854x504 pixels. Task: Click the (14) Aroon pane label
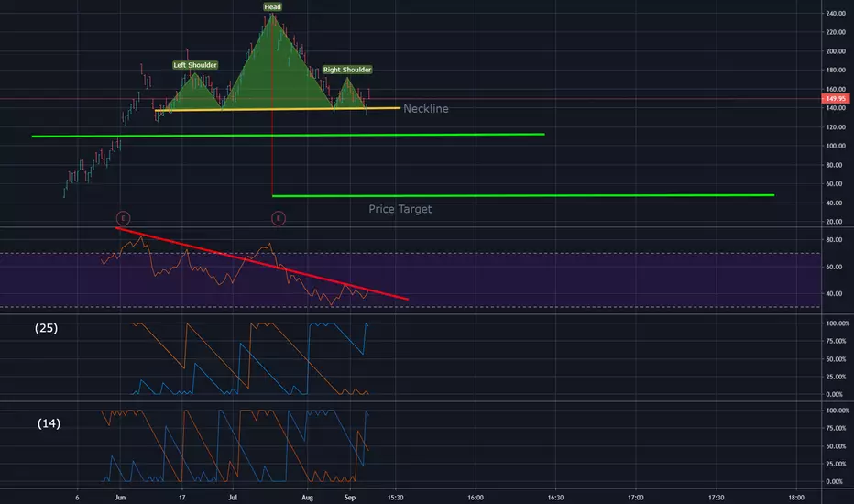click(49, 423)
